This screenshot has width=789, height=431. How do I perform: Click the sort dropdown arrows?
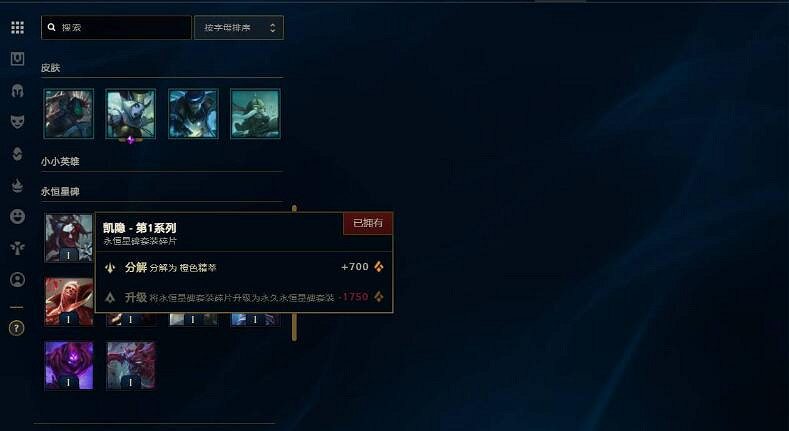coord(272,28)
